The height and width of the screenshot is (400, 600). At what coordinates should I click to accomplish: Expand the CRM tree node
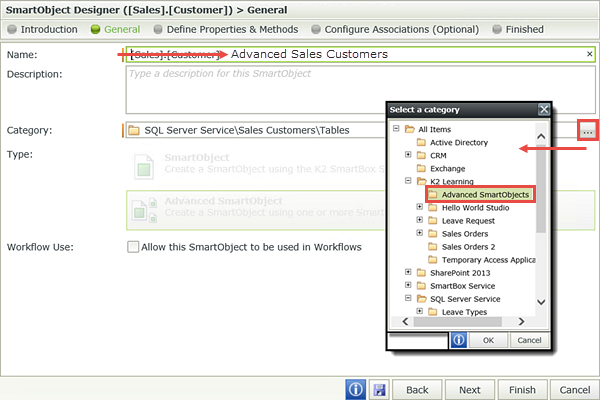click(408, 155)
